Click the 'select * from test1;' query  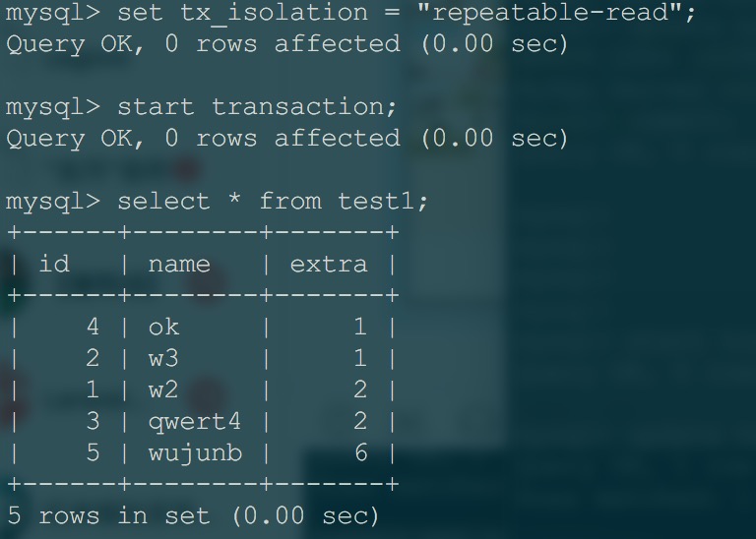point(273,201)
